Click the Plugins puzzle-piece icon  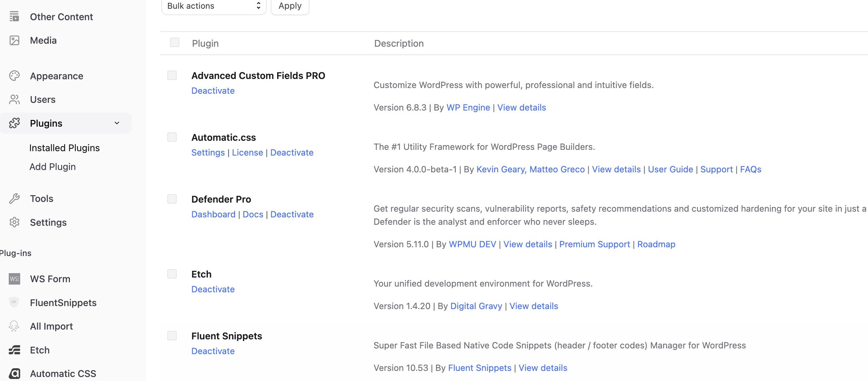(14, 123)
